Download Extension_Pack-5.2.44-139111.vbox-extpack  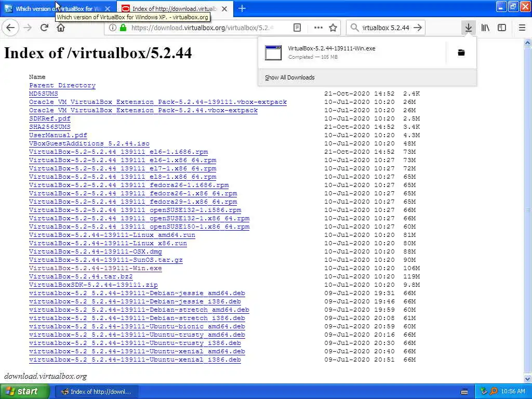point(158,102)
